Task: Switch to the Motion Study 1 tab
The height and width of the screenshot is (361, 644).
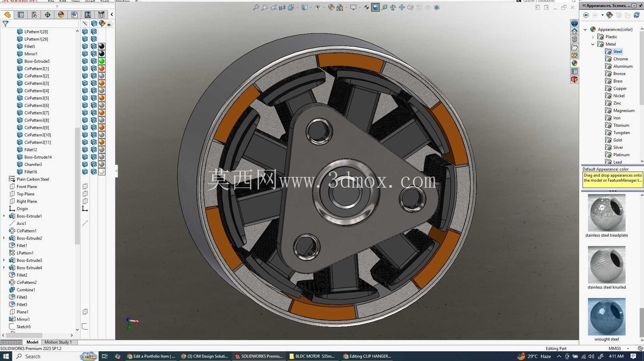Action: [58, 342]
